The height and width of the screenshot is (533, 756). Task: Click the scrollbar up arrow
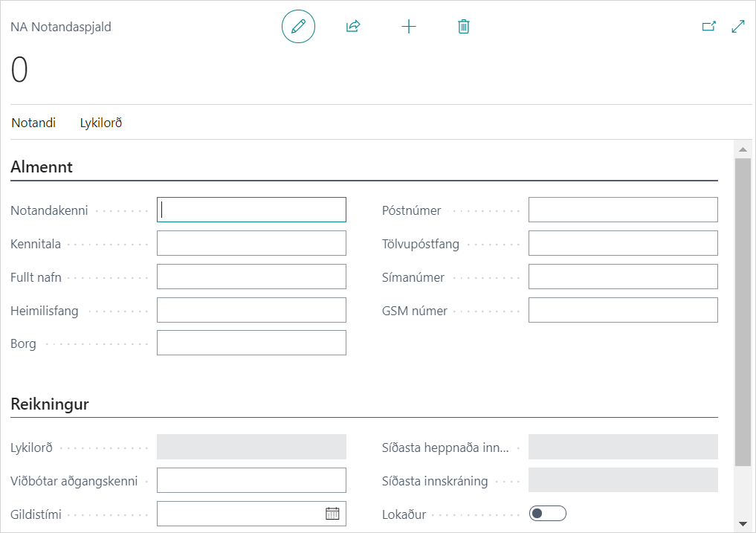click(743, 149)
